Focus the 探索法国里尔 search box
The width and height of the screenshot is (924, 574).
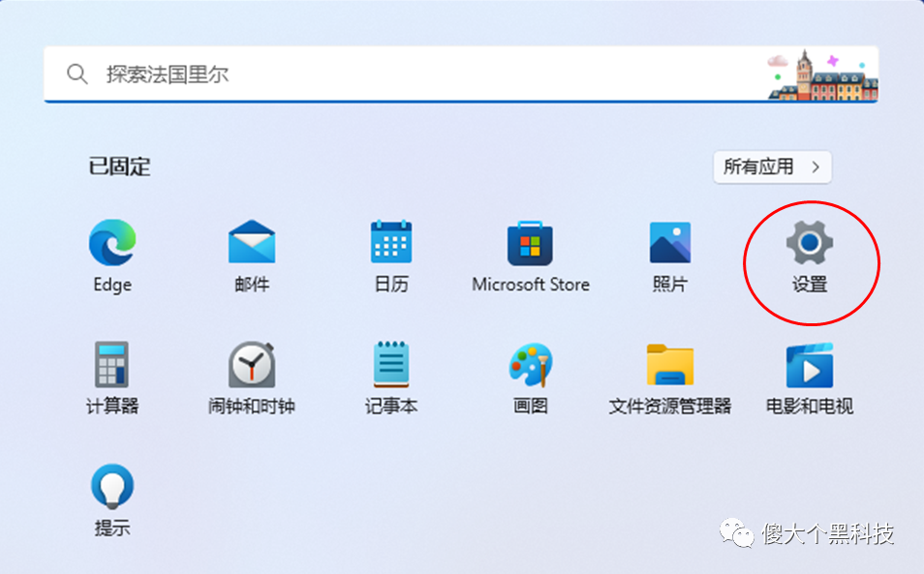point(461,75)
